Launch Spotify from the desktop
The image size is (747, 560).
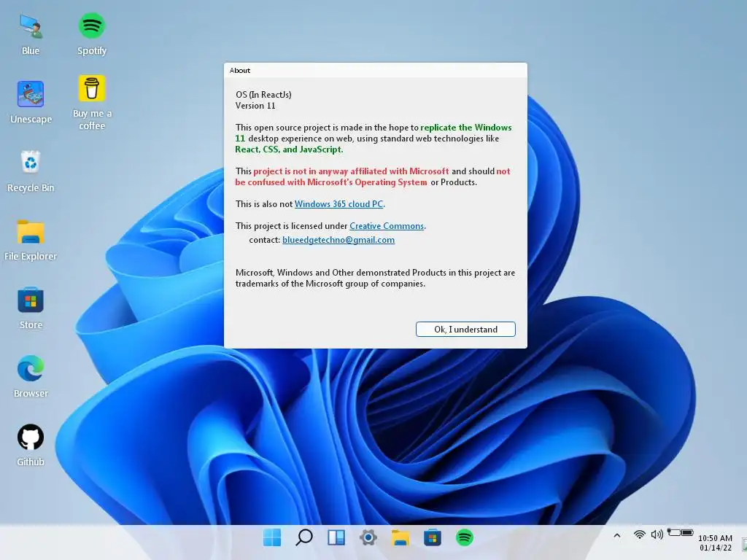[91, 34]
